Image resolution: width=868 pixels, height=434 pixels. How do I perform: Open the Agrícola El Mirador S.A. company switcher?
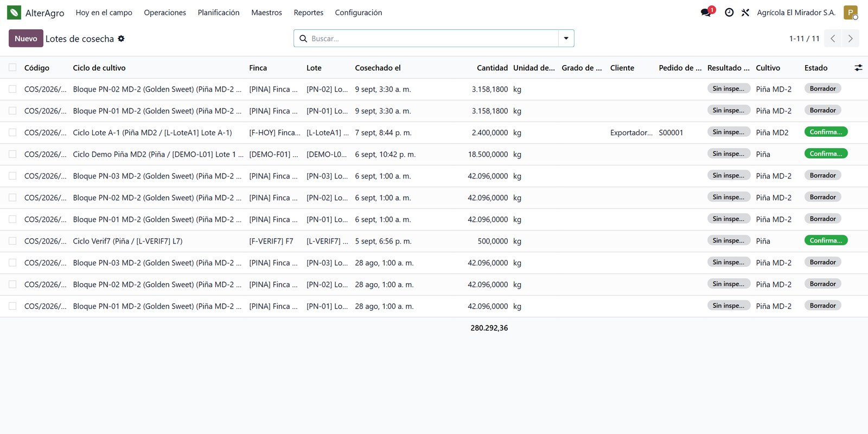pyautogui.click(x=796, y=12)
